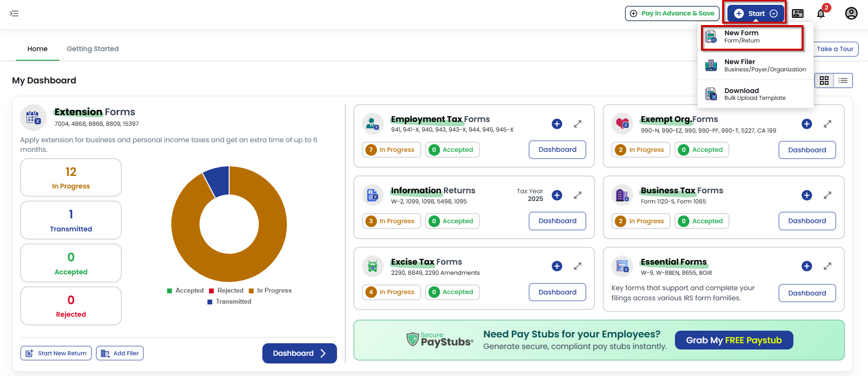868x376 pixels.
Task: Open Business Tax Forms Dashboard
Action: 807,221
